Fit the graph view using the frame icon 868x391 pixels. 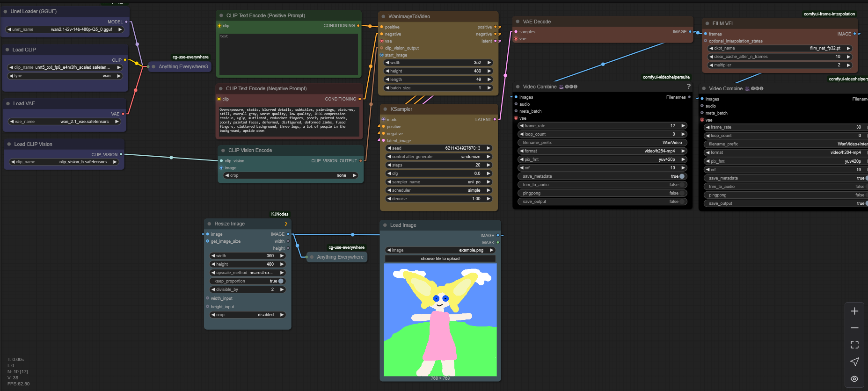[854, 345]
